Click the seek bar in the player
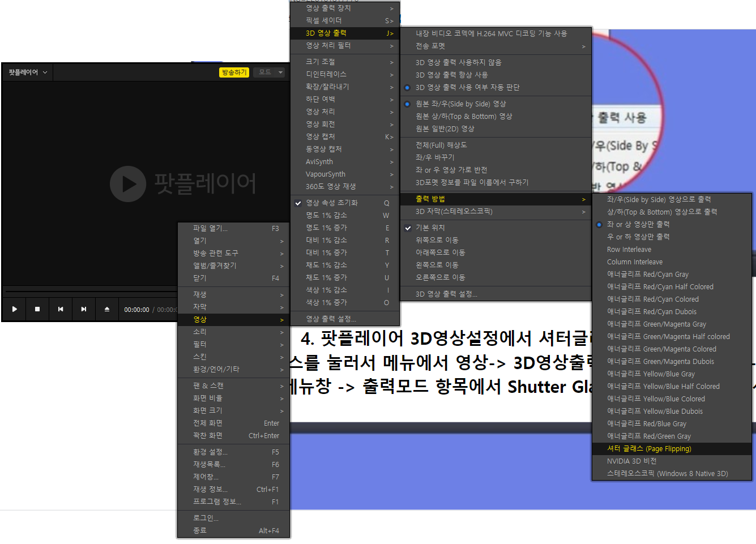 tap(91, 292)
